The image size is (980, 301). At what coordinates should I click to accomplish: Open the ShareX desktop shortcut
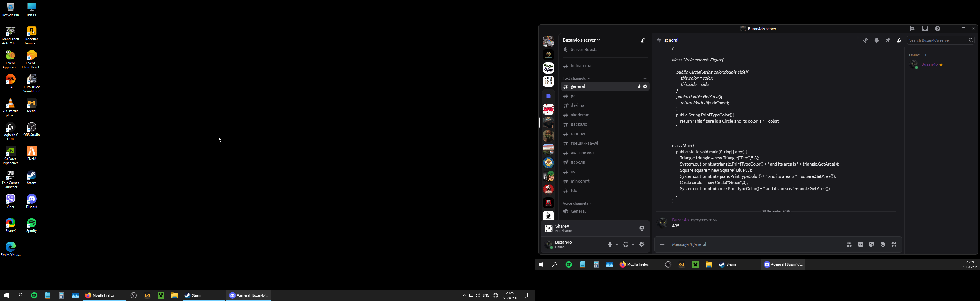click(x=11, y=225)
